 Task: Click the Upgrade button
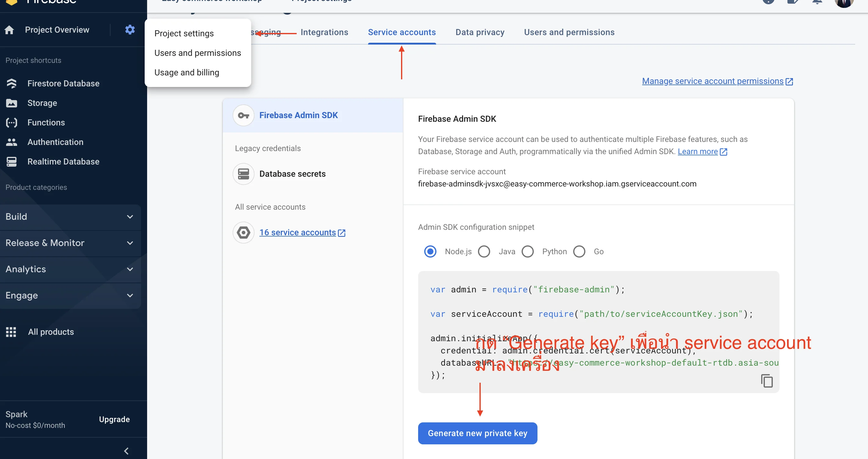(x=114, y=419)
